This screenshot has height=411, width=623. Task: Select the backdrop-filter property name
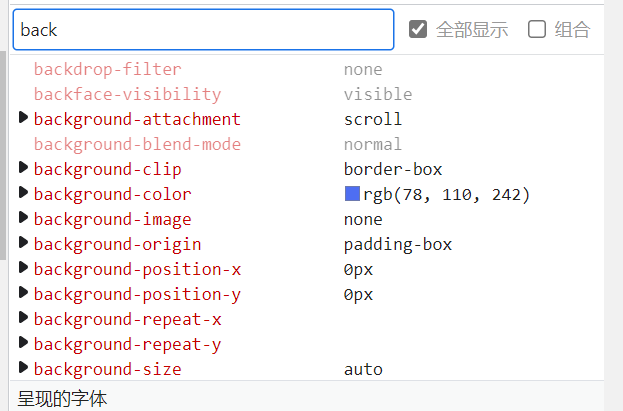107,69
